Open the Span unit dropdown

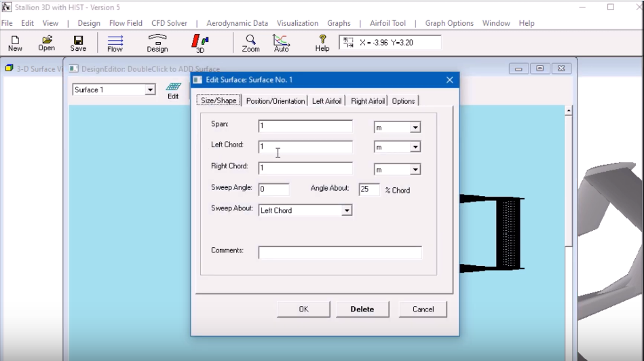coord(415,128)
